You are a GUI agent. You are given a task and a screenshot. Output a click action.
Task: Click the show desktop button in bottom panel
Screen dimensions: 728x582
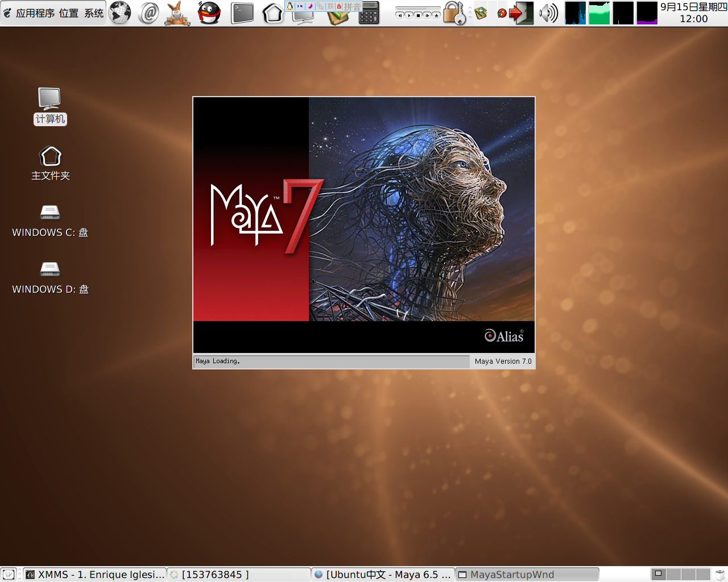(9, 575)
